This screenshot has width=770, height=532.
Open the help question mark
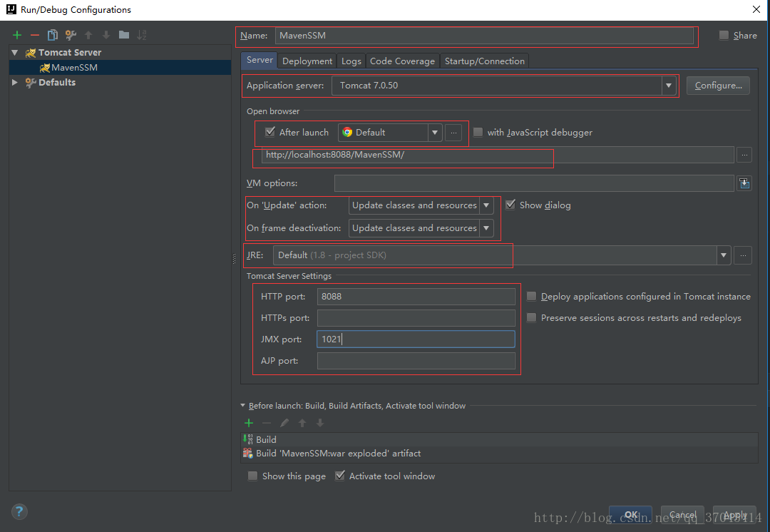click(19, 511)
